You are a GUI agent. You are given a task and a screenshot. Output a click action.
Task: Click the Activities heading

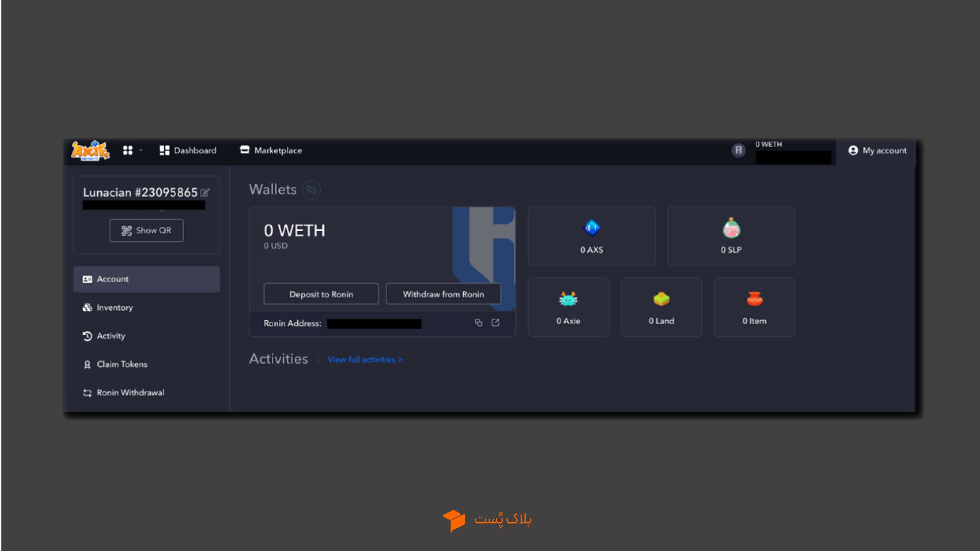(x=278, y=359)
